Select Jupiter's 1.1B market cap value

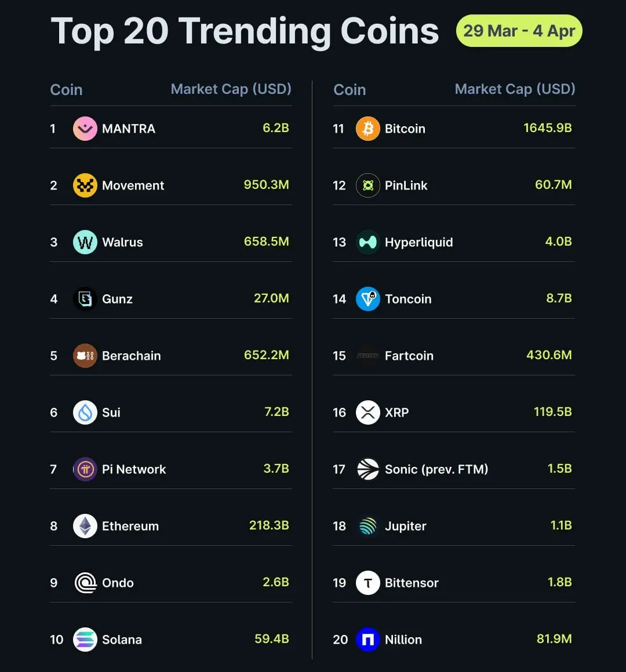tap(561, 525)
